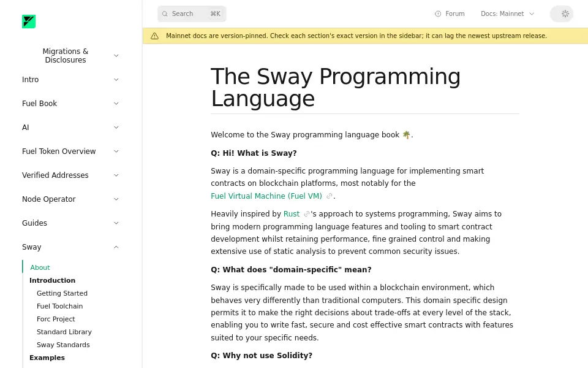Expand the Guides section chevron

pyautogui.click(x=116, y=223)
